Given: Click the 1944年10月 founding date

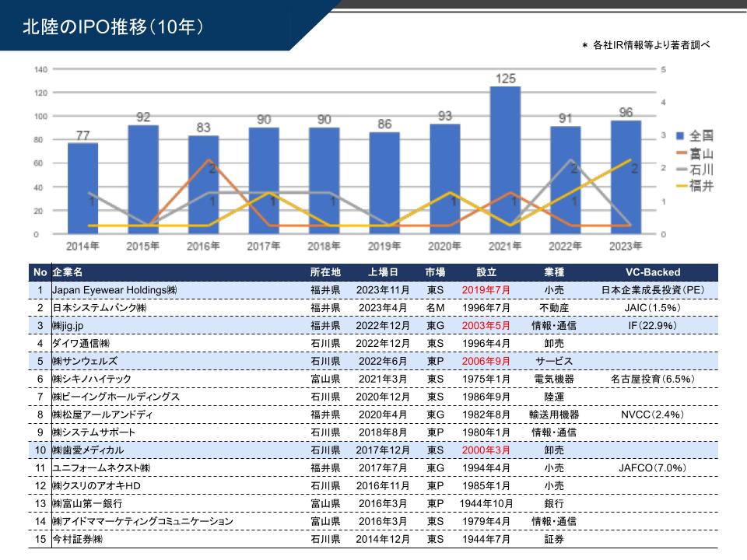Looking at the screenshot, I should (x=486, y=503).
